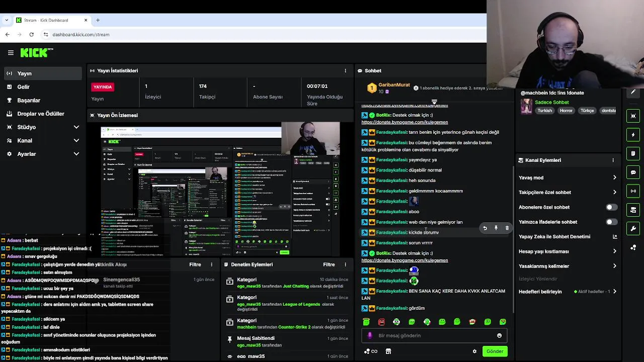Pin the hovered 'kickde sorumv' message
Screen dimensions: 644x362
tap(496, 228)
